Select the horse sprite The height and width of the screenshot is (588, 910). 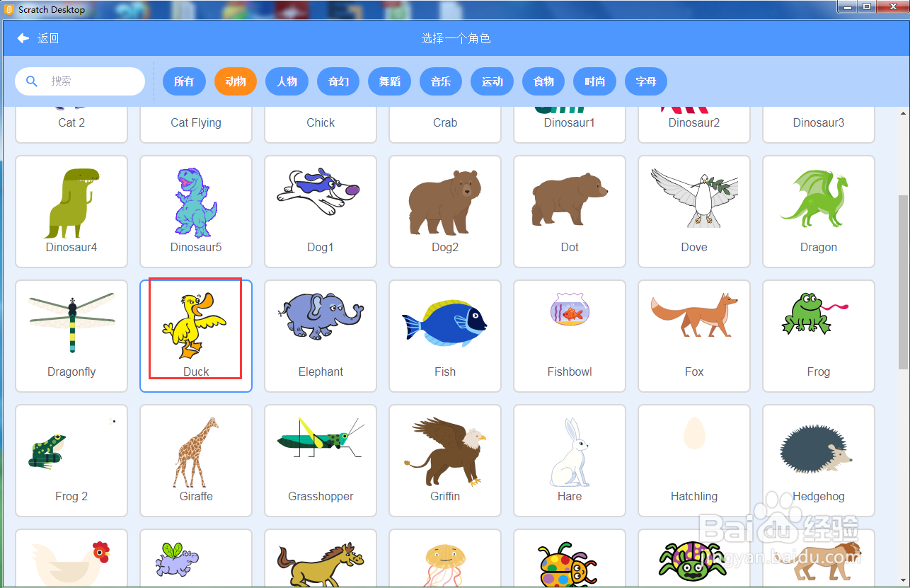(321, 558)
